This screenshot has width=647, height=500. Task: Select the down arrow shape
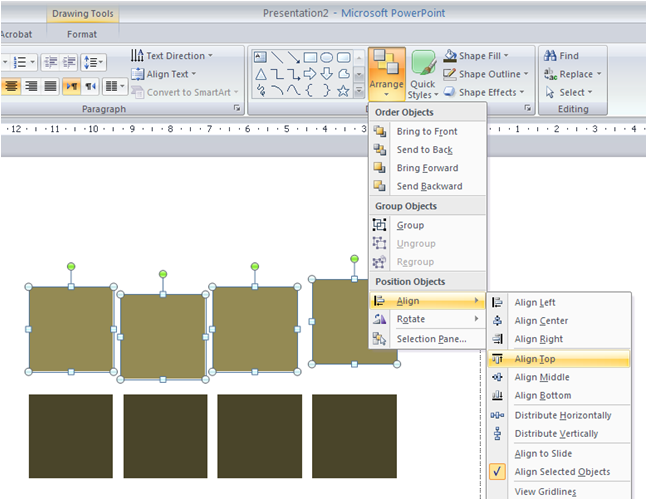[326, 74]
